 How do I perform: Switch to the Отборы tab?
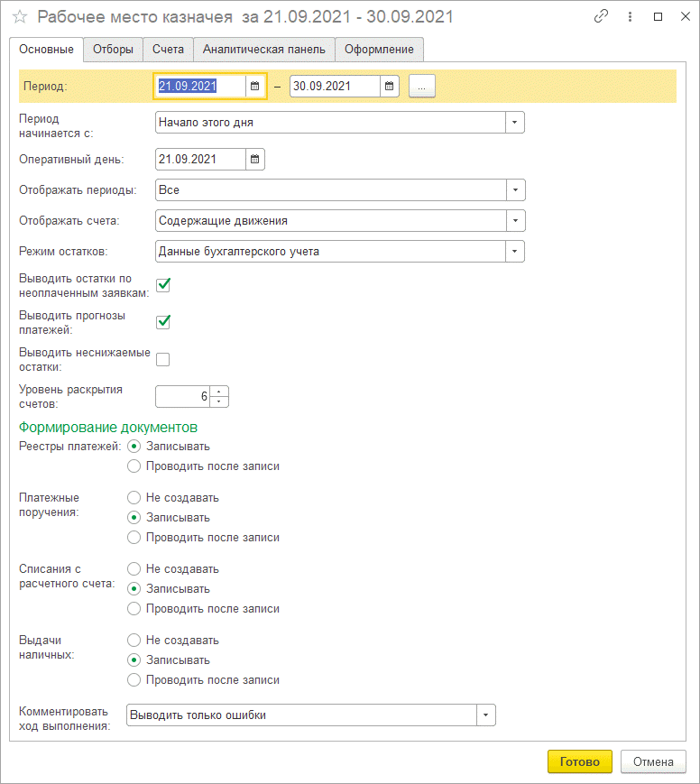[x=113, y=50]
